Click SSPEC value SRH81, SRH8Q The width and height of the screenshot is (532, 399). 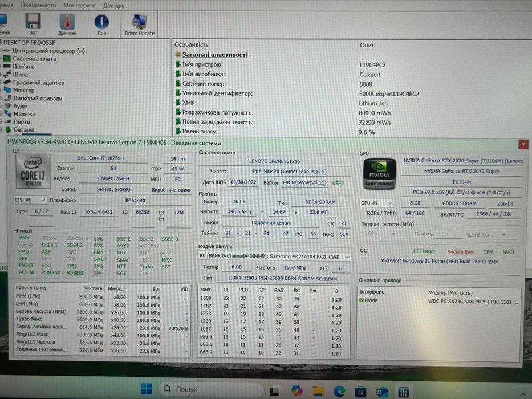pyautogui.click(x=113, y=189)
